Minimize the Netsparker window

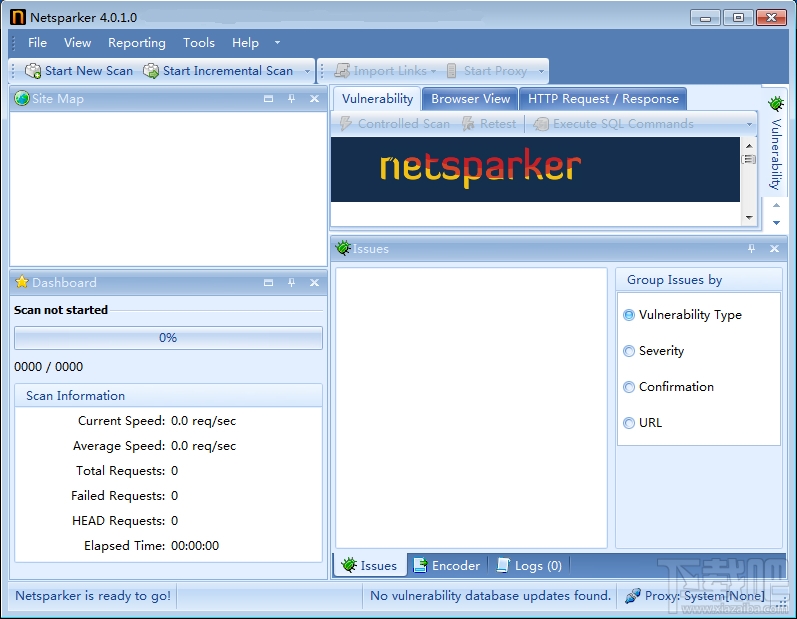click(x=705, y=18)
